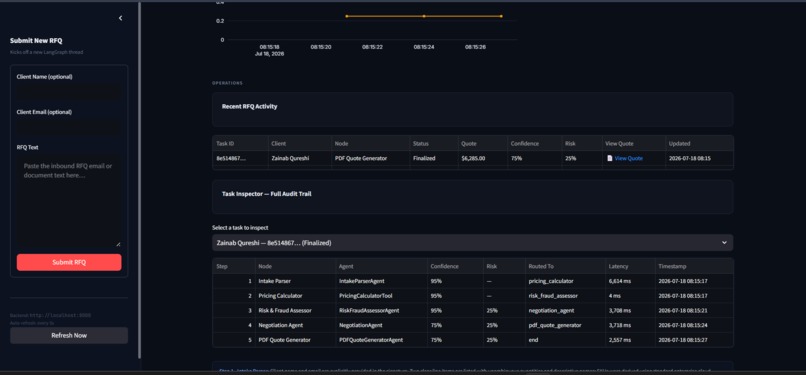
Task: Click the Finalized status cell
Action: 434,158
